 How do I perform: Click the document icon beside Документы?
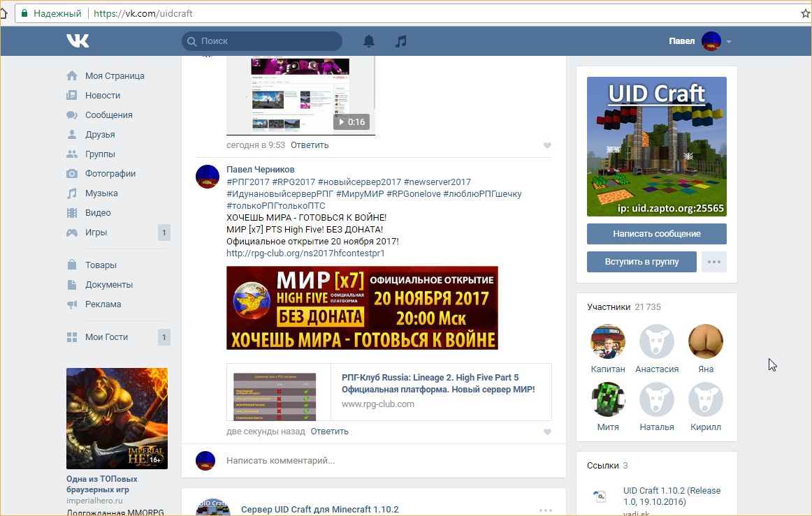(x=72, y=285)
